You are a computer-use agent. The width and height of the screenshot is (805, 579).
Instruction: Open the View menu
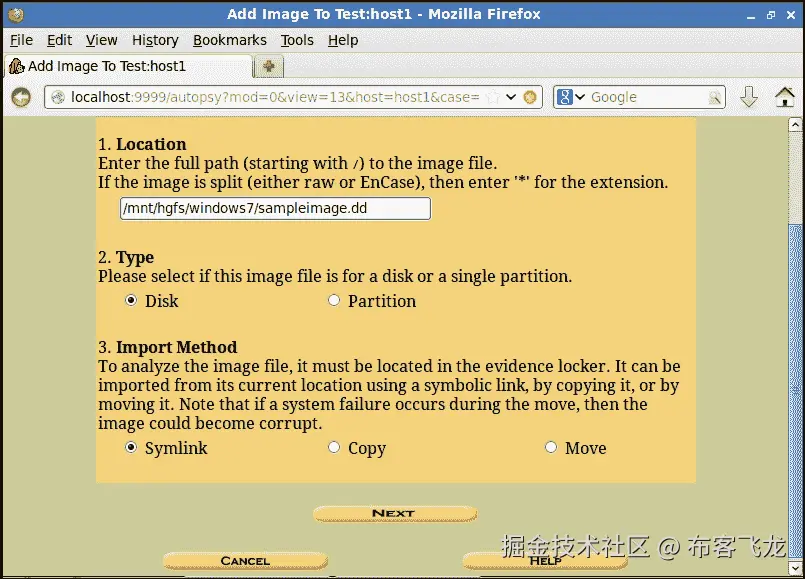[x=101, y=40]
